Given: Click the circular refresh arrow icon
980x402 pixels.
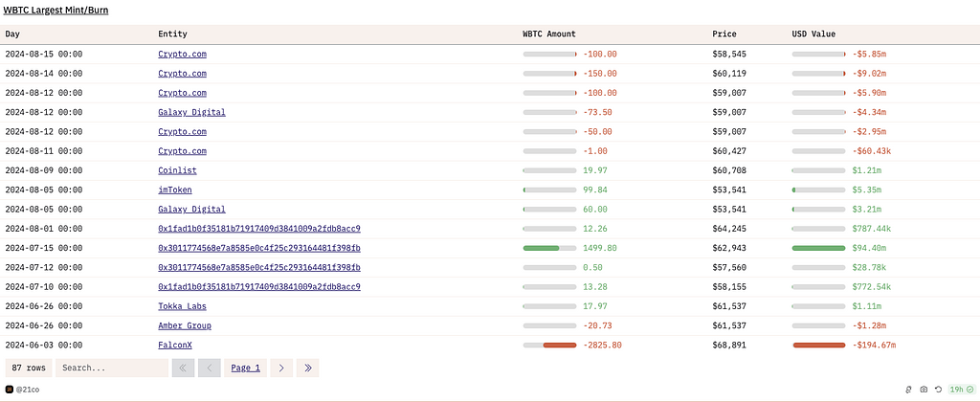Looking at the screenshot, I should tap(937, 390).
